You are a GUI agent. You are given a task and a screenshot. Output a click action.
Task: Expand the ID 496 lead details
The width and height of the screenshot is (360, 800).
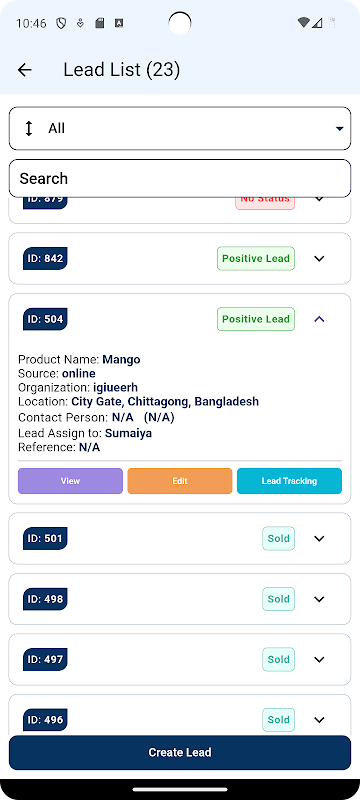[319, 720]
